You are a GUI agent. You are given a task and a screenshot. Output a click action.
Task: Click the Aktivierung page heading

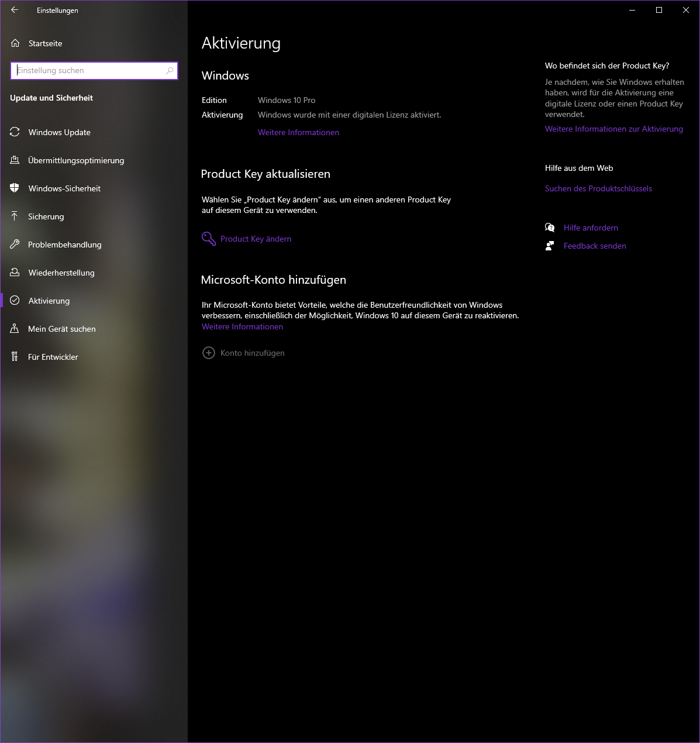(241, 43)
